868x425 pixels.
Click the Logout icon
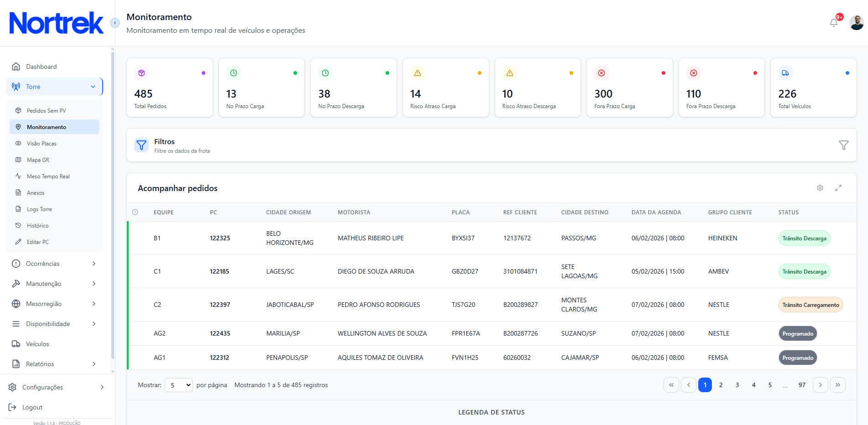coord(12,407)
